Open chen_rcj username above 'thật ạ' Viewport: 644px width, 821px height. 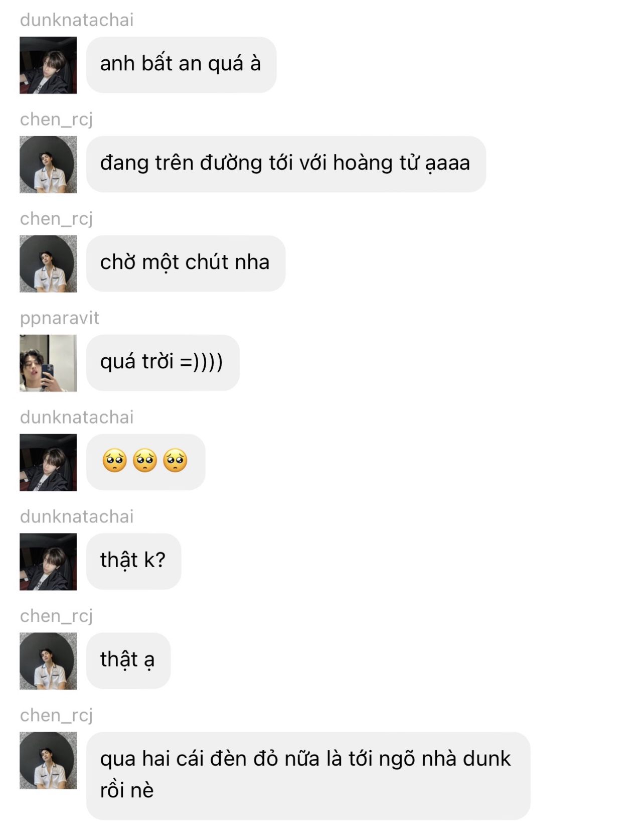click(x=56, y=616)
